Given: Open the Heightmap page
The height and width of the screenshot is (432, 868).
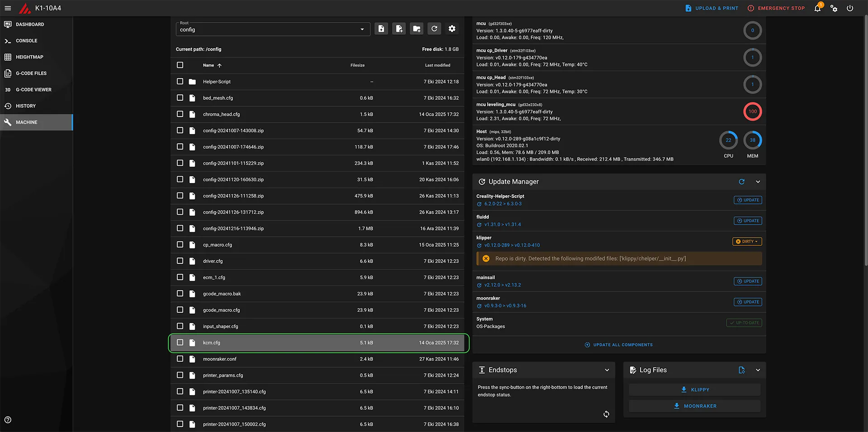Looking at the screenshot, I should (x=36, y=57).
